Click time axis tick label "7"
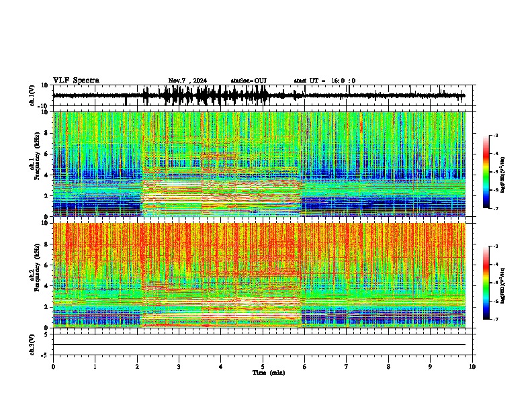Image resolution: width=532 pixels, height=411 pixels. click(347, 367)
